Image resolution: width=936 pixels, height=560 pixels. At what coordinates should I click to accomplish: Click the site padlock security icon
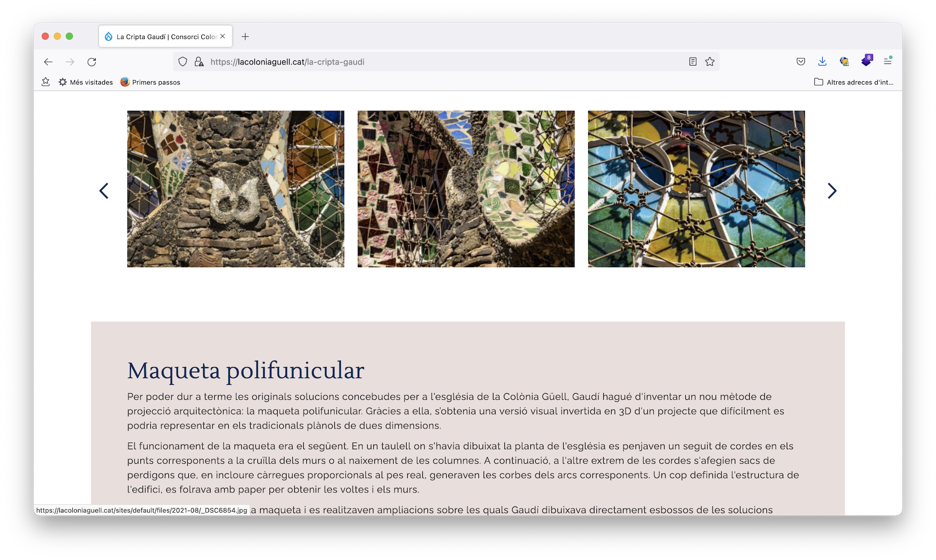click(199, 62)
